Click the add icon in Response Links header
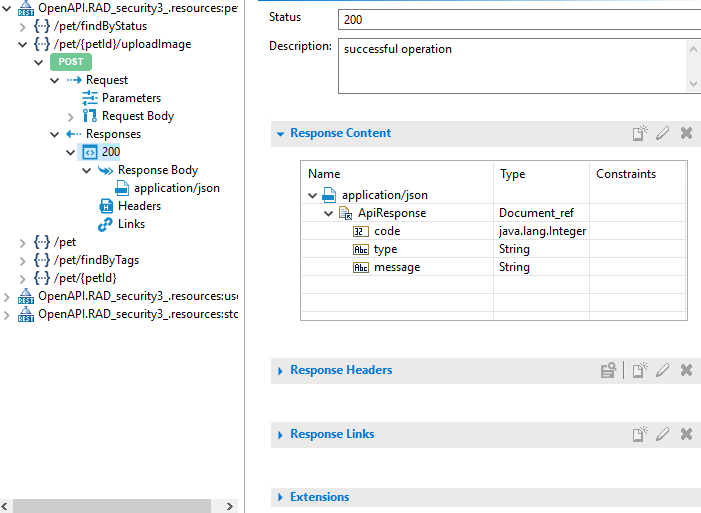The width and height of the screenshot is (701, 513). click(640, 435)
